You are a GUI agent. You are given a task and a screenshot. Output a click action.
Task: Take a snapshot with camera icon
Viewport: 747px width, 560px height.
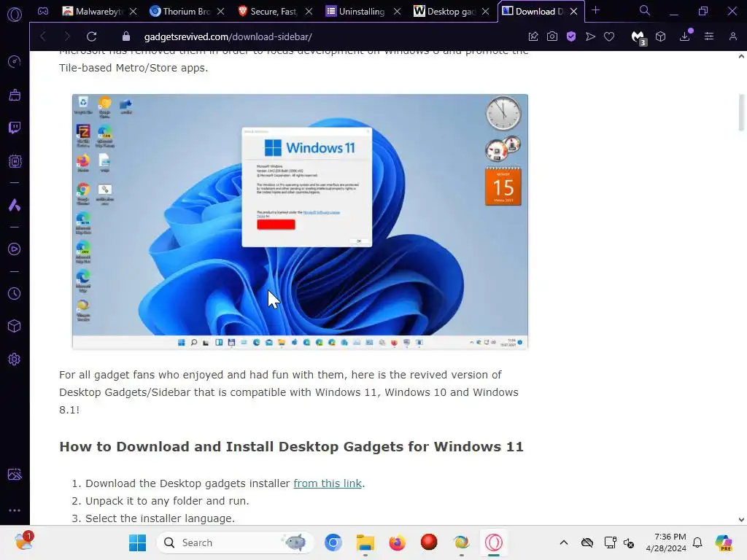coord(552,36)
